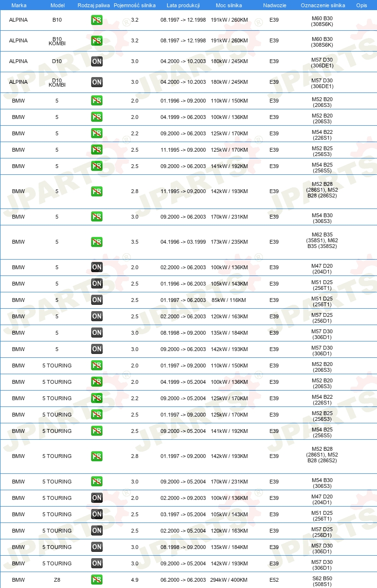The image size is (377, 588).
Task: Click the E52 body code
Action: click(274, 580)
